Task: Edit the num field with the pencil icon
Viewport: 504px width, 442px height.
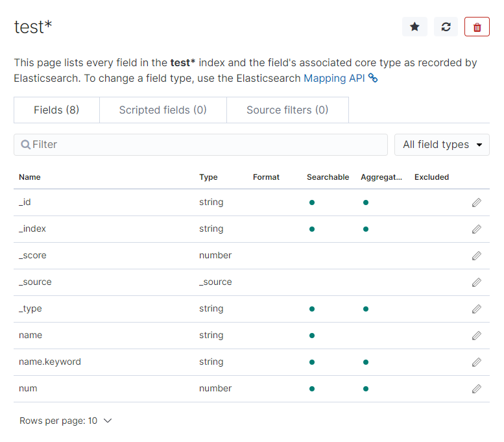Action: pos(477,389)
